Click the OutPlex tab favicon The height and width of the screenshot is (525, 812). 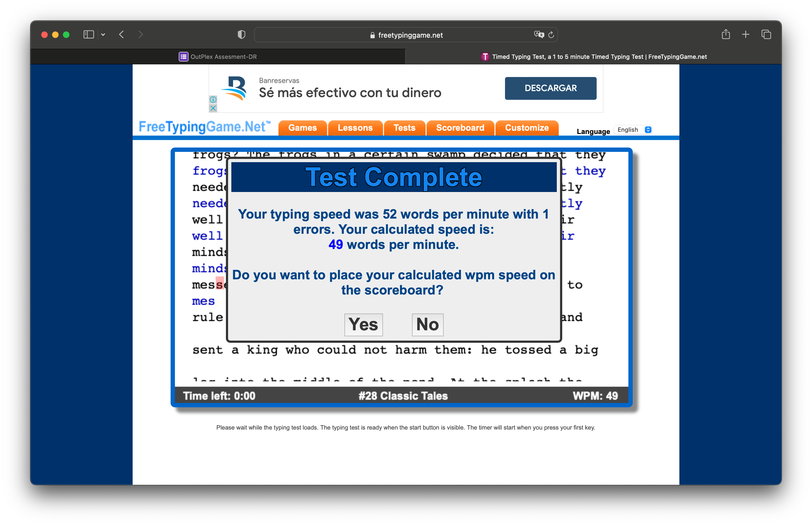[x=183, y=57]
